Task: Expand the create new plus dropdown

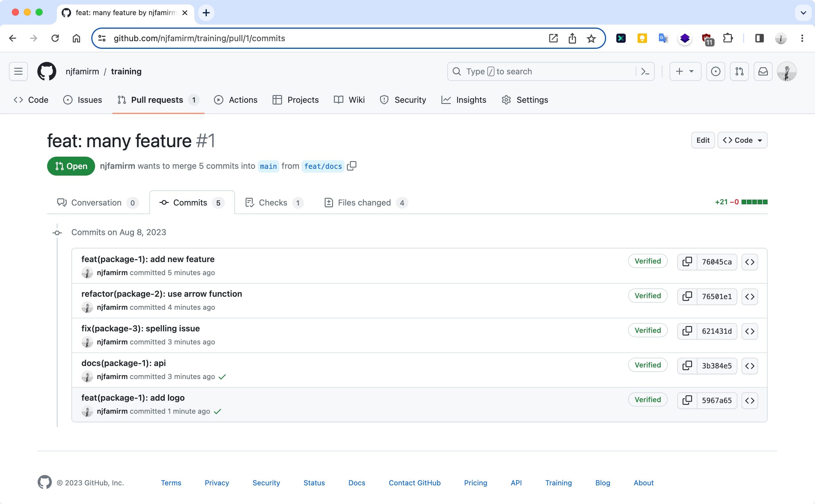Action: pyautogui.click(x=685, y=71)
